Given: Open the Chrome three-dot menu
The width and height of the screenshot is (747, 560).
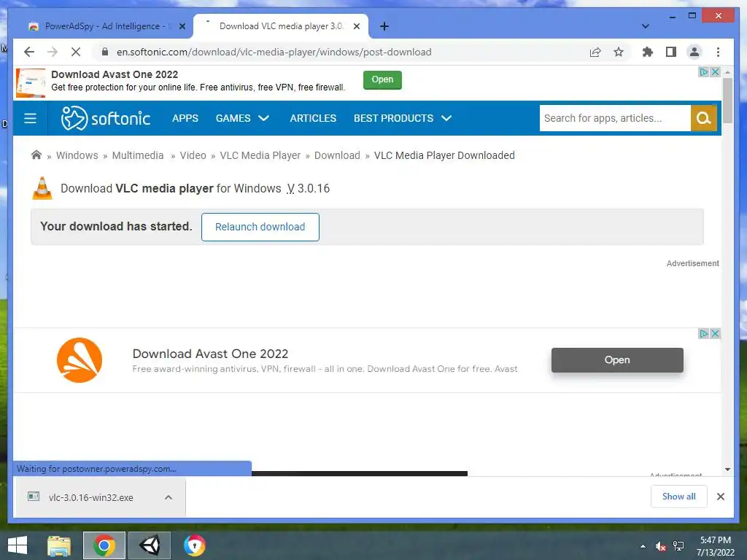Looking at the screenshot, I should (x=718, y=52).
